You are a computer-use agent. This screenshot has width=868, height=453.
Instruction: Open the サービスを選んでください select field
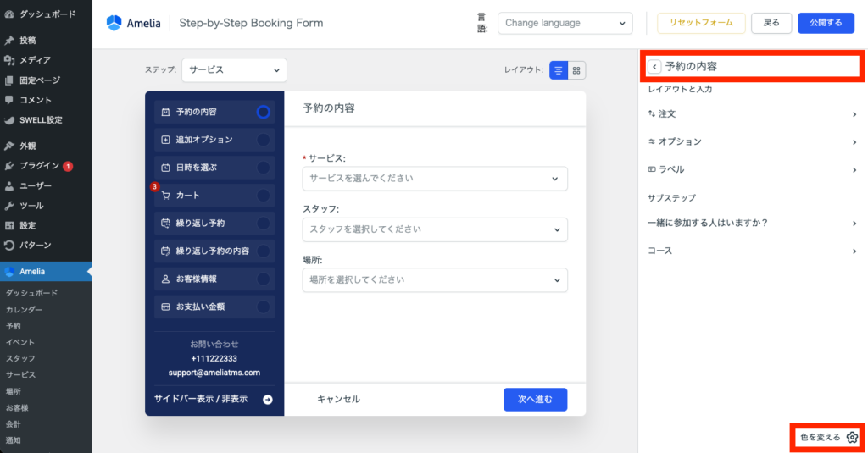coord(434,179)
